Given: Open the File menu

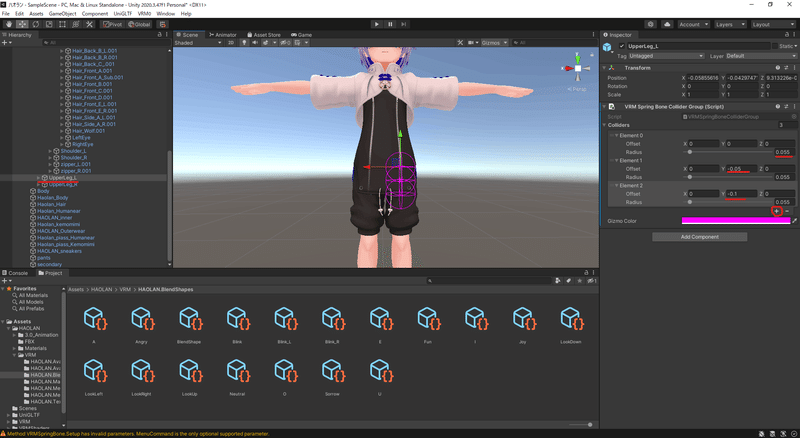Looking at the screenshot, I should 6,14.
